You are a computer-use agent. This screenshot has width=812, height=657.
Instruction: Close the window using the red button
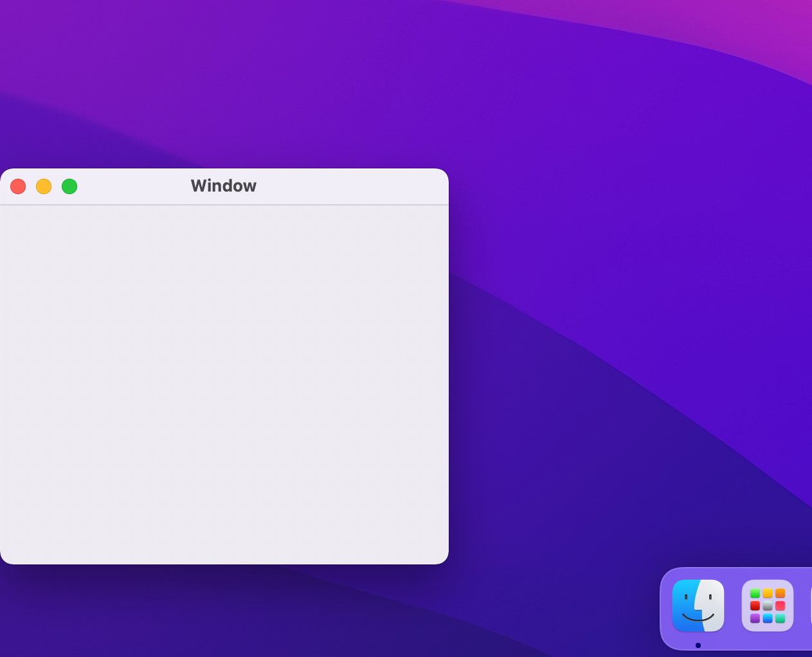(x=18, y=186)
